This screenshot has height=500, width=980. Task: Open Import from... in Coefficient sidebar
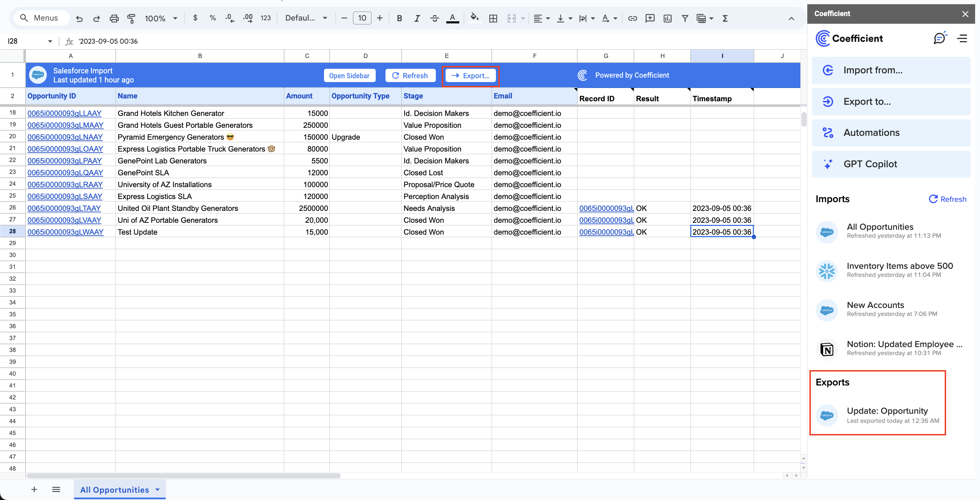pos(891,70)
